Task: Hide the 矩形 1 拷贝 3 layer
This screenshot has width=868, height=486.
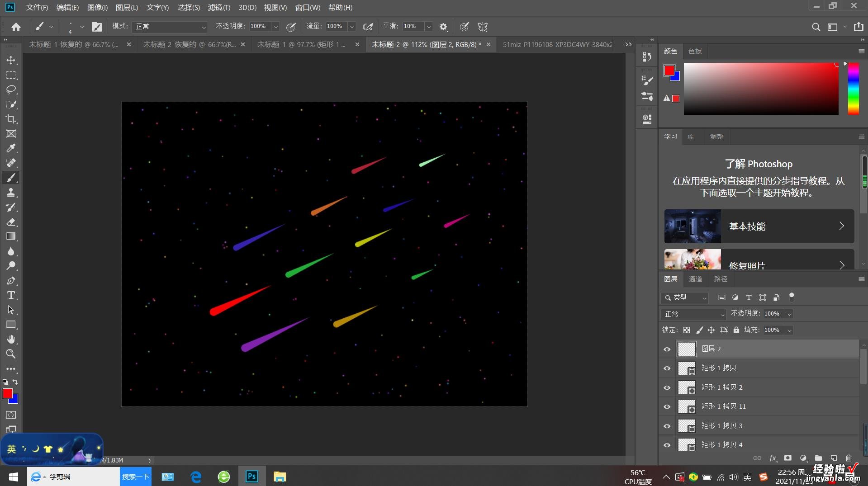Action: pos(667,426)
